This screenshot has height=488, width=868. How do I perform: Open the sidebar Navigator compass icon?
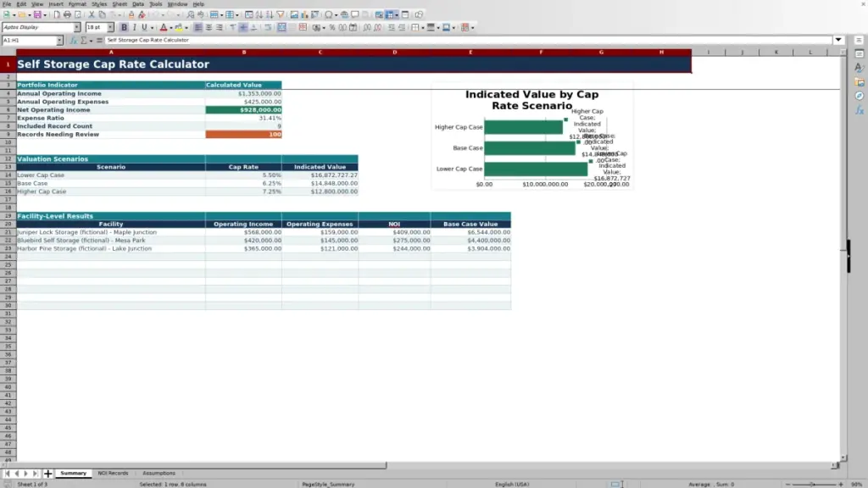point(860,96)
